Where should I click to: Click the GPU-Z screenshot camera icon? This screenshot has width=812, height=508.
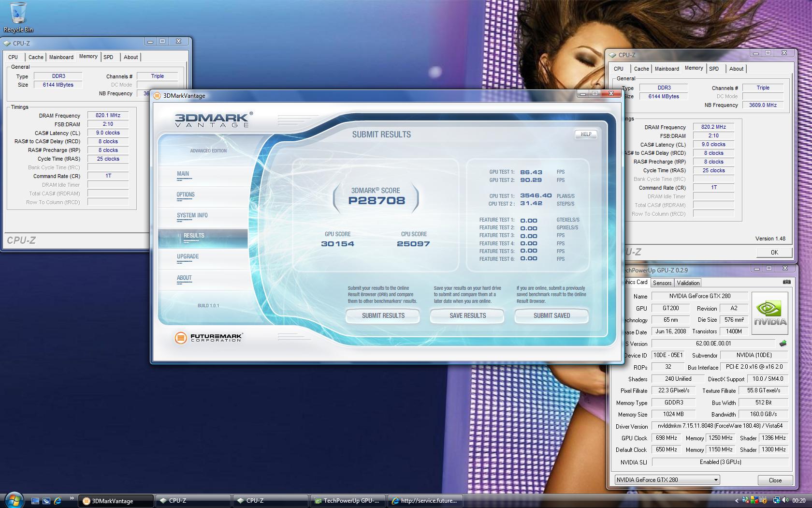[x=786, y=282]
